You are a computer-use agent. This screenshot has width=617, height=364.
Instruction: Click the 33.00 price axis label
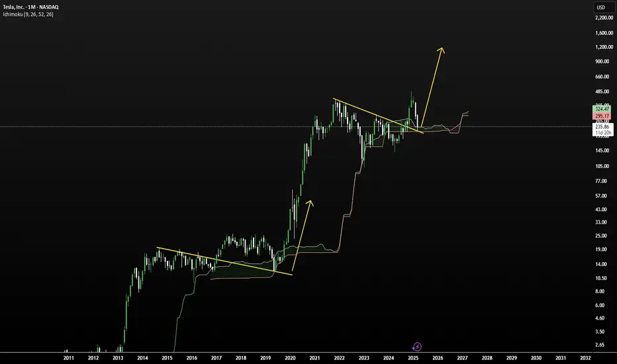pyautogui.click(x=601, y=222)
